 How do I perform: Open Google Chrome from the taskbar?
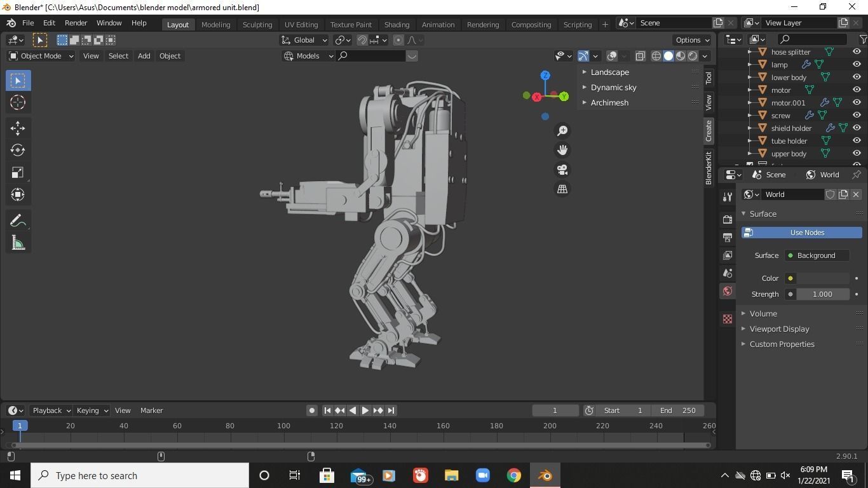pos(513,475)
